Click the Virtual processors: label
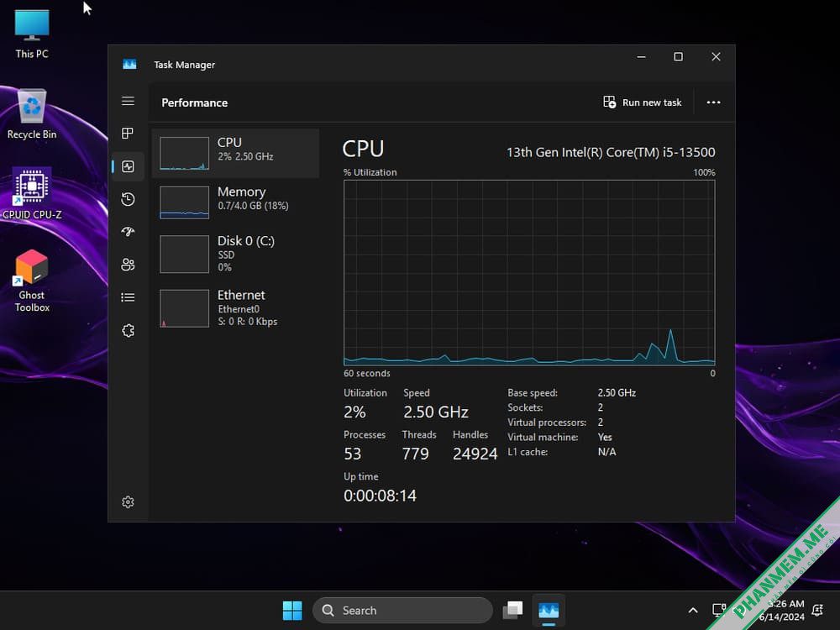 point(547,423)
